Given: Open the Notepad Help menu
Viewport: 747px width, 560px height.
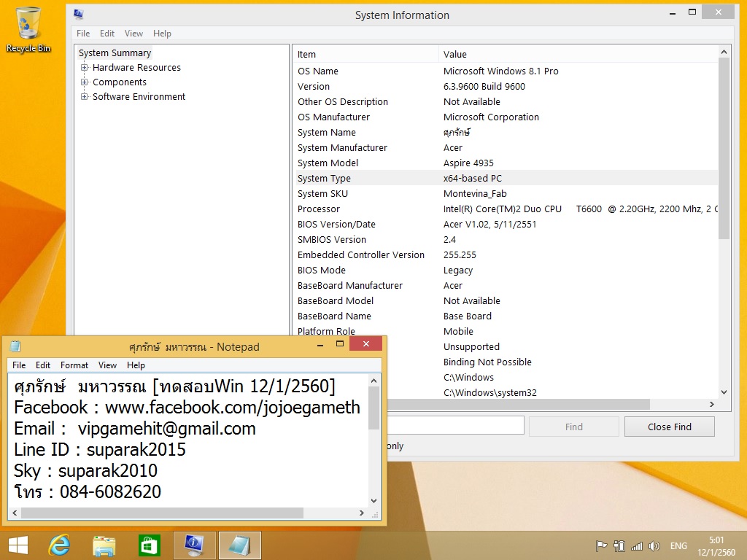Looking at the screenshot, I should click(136, 365).
